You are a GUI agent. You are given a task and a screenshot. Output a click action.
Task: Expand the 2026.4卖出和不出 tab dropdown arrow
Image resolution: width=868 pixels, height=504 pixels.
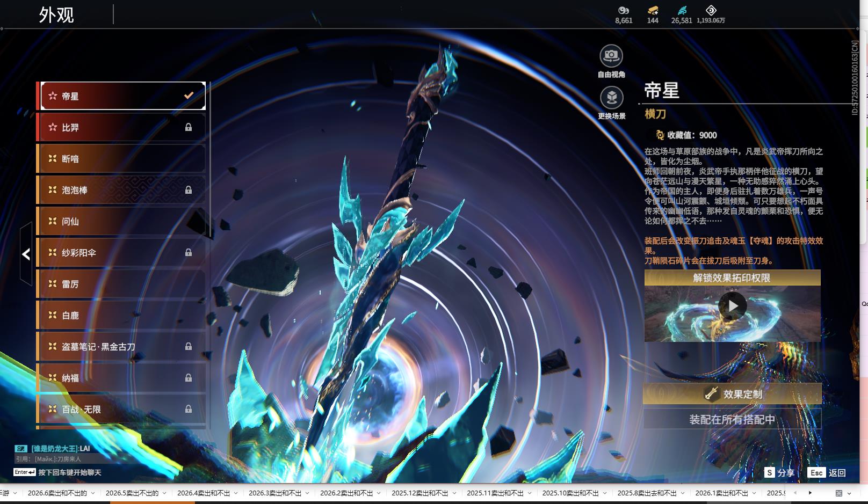tap(236, 493)
